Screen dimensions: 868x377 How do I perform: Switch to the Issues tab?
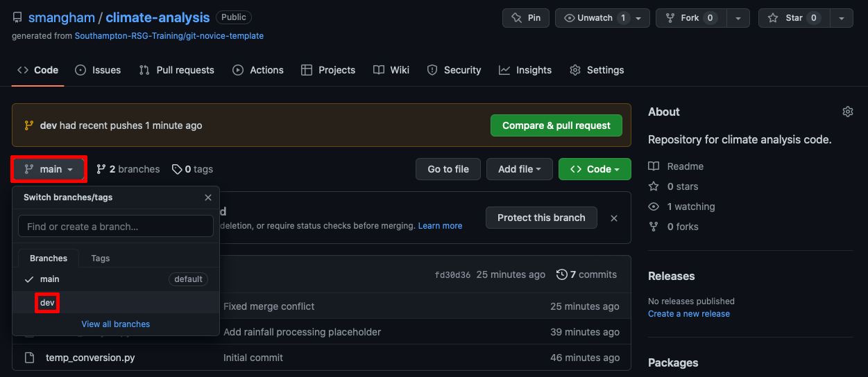coord(98,70)
